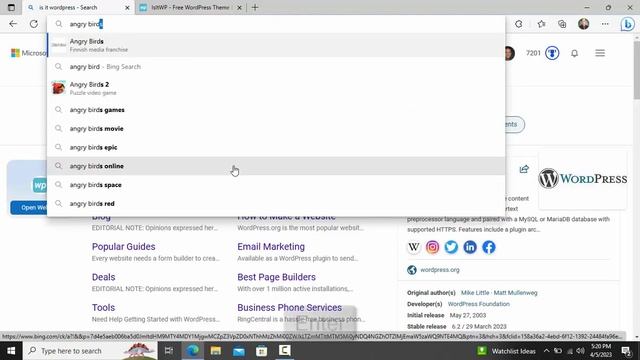
Task: Reload the page with the refresh icon
Action: click(33, 24)
